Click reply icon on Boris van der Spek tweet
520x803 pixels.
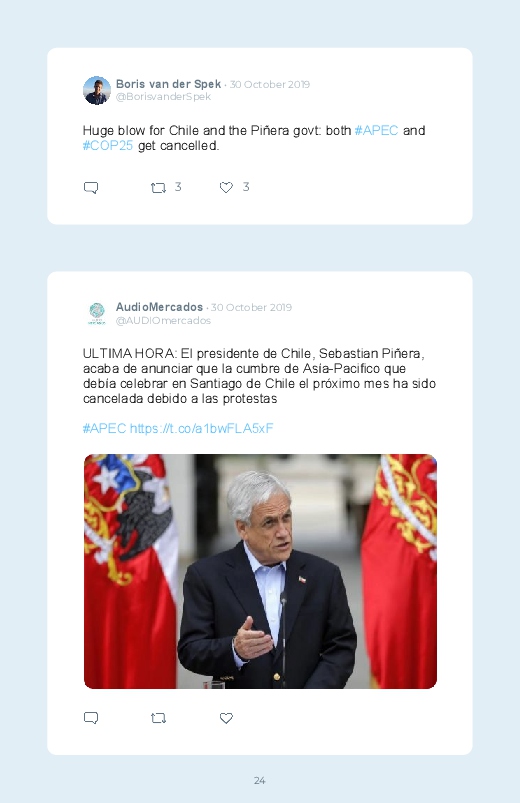(x=91, y=188)
